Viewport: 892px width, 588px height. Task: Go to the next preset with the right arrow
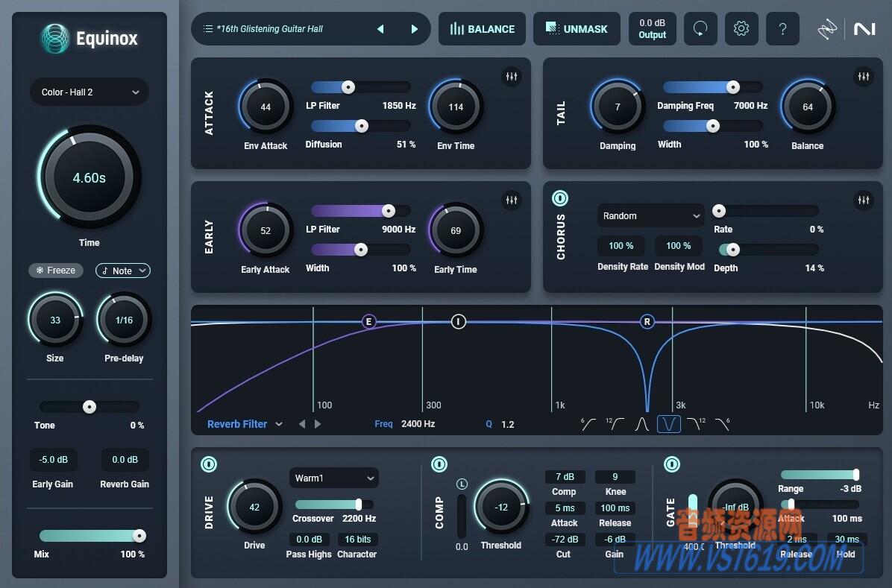[x=415, y=28]
